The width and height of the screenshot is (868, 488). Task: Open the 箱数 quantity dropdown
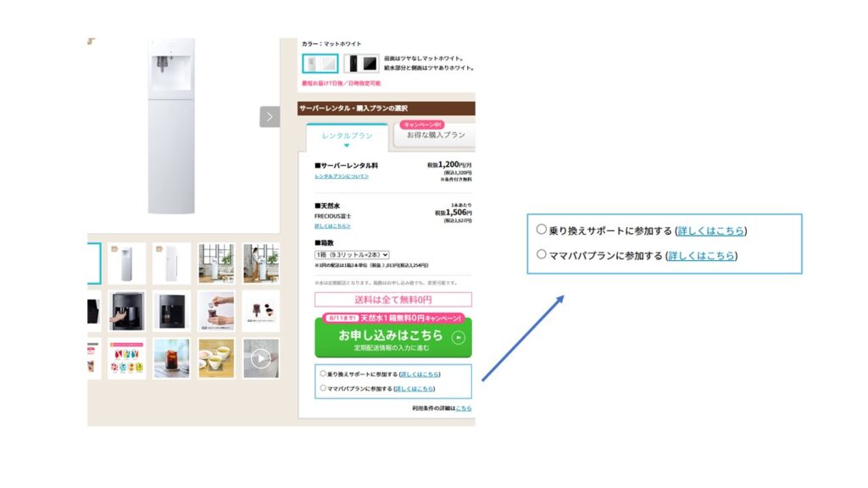tap(352, 255)
